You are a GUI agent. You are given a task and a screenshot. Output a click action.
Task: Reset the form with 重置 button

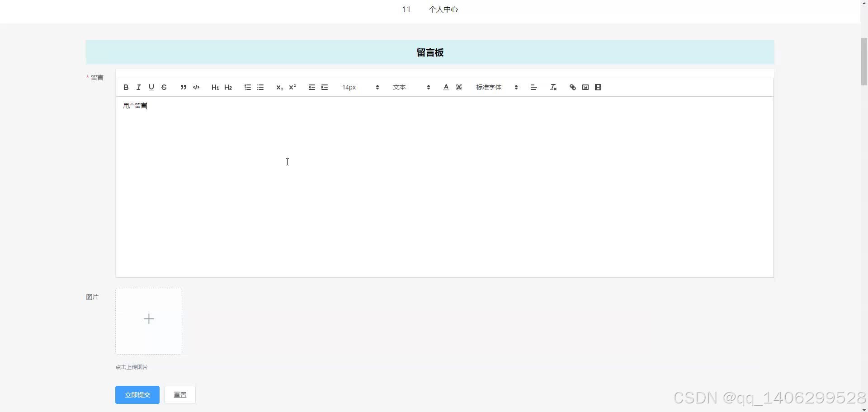click(x=180, y=395)
